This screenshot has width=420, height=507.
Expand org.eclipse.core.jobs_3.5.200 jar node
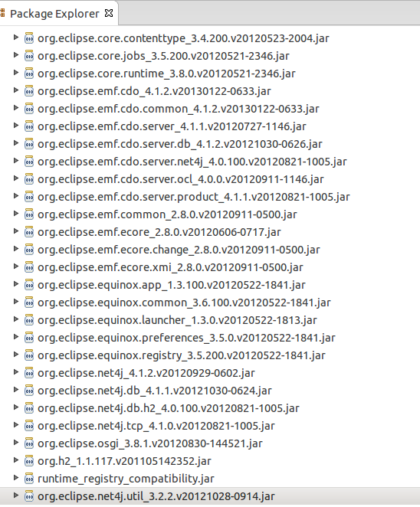coord(15,55)
